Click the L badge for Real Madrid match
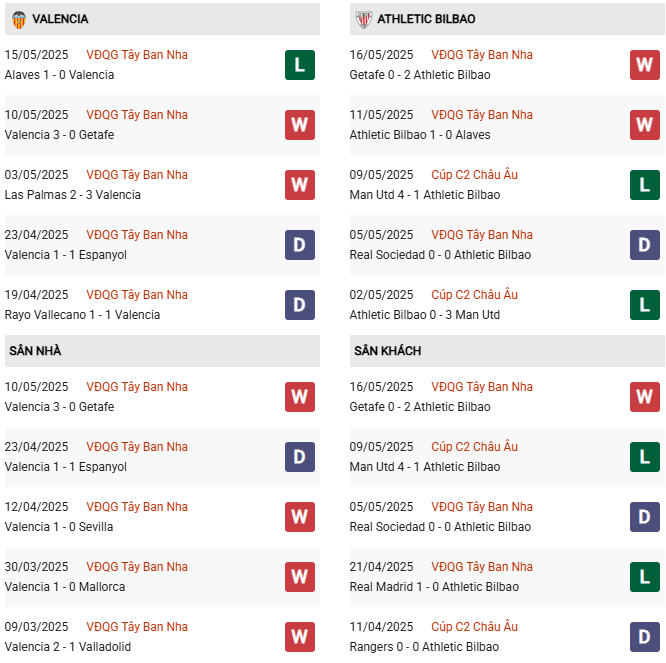The width and height of the screenshot is (666, 663). tap(644, 577)
